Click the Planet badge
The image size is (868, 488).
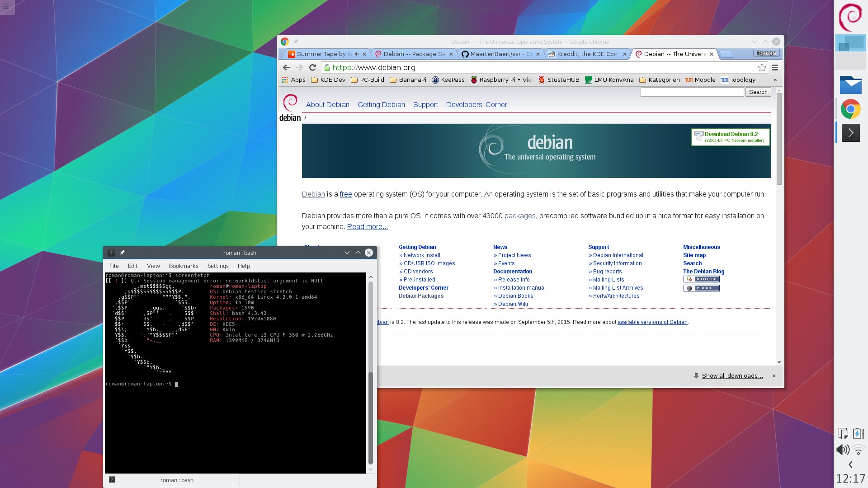(x=701, y=288)
